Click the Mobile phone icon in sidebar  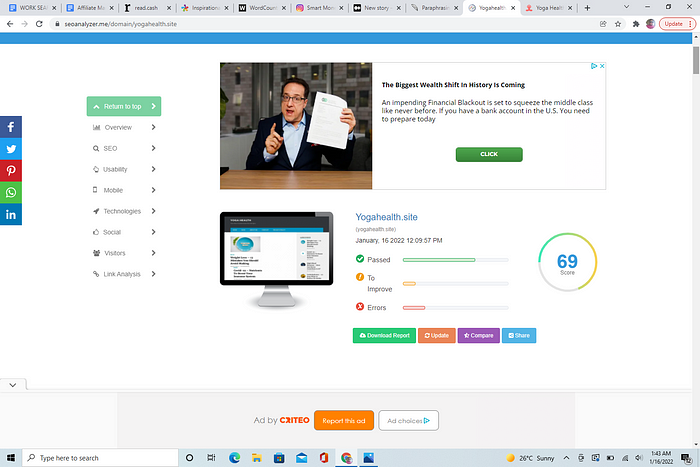[x=95, y=190]
